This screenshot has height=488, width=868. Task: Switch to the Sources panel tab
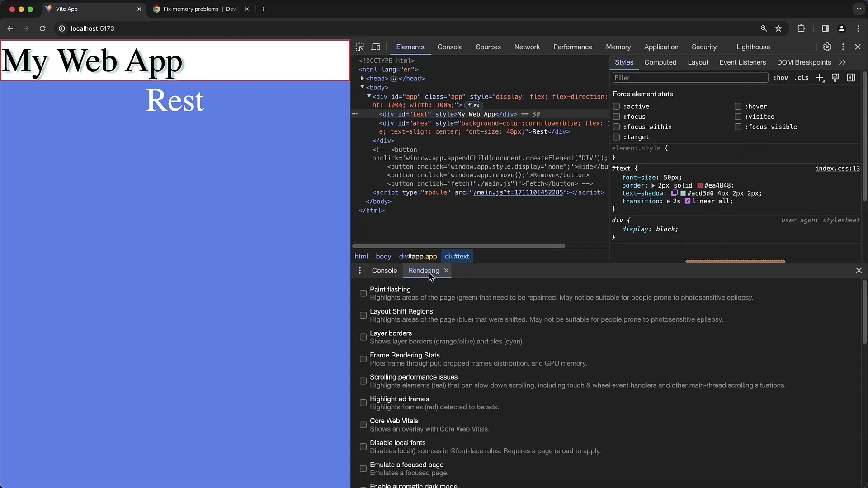488,47
